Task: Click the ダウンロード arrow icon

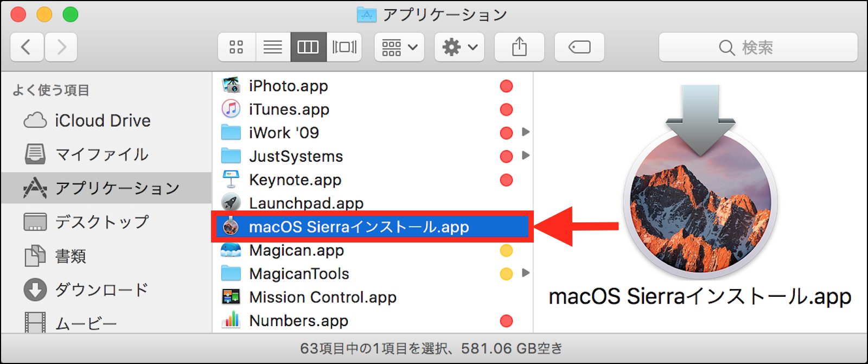Action: [35, 290]
